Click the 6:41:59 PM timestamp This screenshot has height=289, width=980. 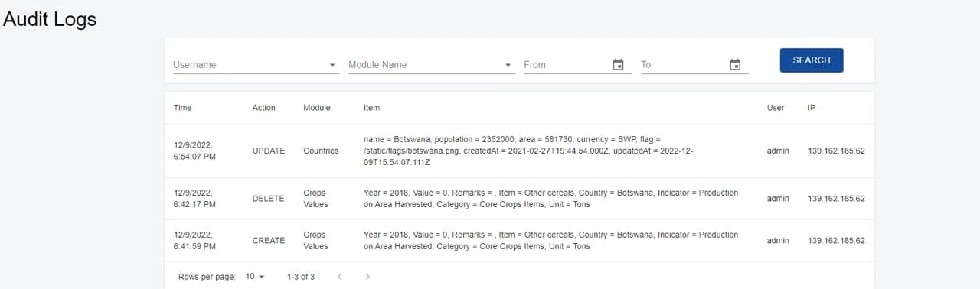coord(194,246)
